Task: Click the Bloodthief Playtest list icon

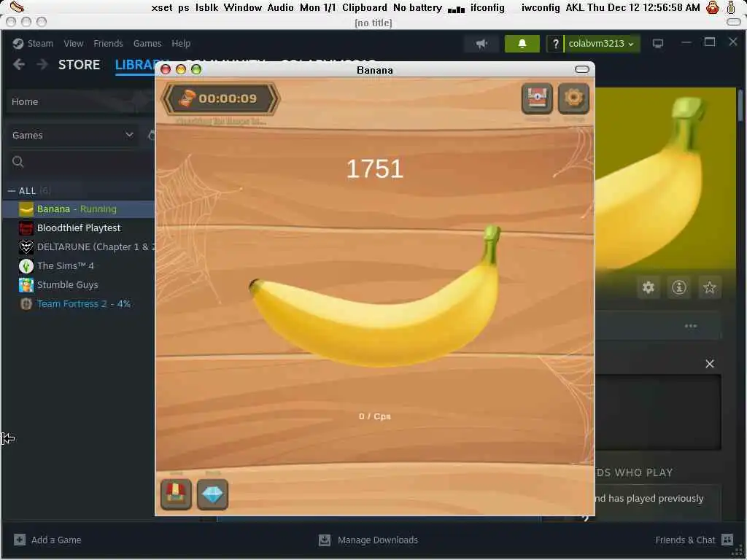Action: 26,228
